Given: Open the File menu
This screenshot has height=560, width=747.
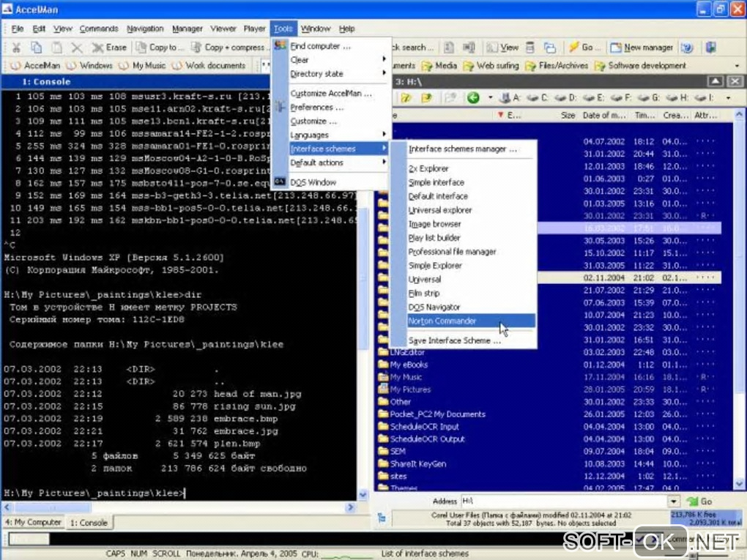Looking at the screenshot, I should pyautogui.click(x=18, y=29).
